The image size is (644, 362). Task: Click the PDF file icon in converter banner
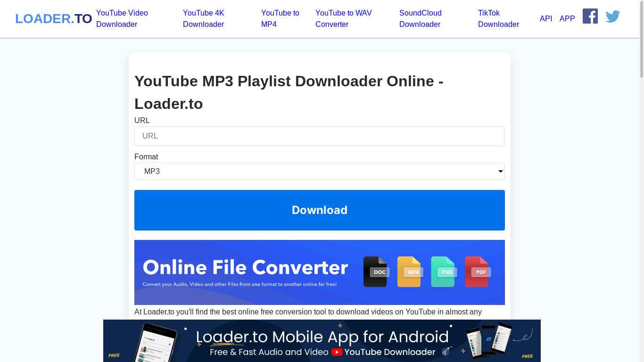[x=478, y=271]
